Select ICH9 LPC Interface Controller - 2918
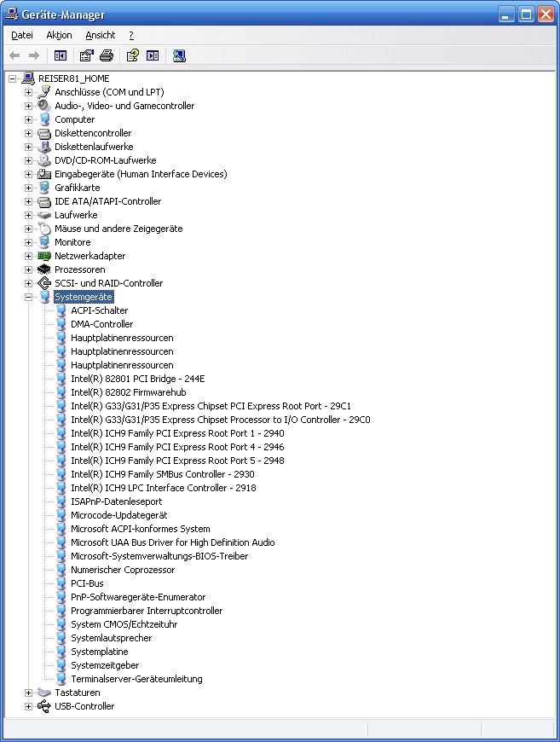 [163, 488]
